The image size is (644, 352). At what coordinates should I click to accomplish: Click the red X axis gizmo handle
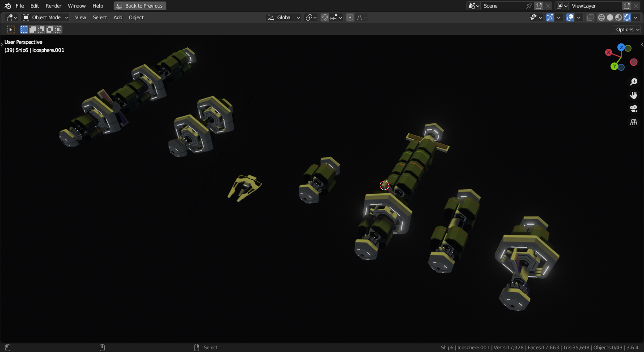click(x=608, y=52)
